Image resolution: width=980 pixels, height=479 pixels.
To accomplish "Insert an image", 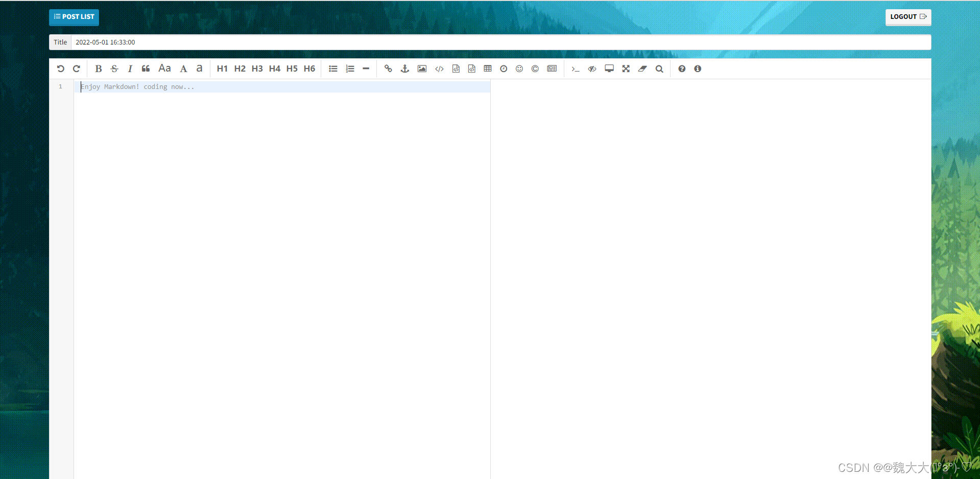I will pyautogui.click(x=422, y=69).
